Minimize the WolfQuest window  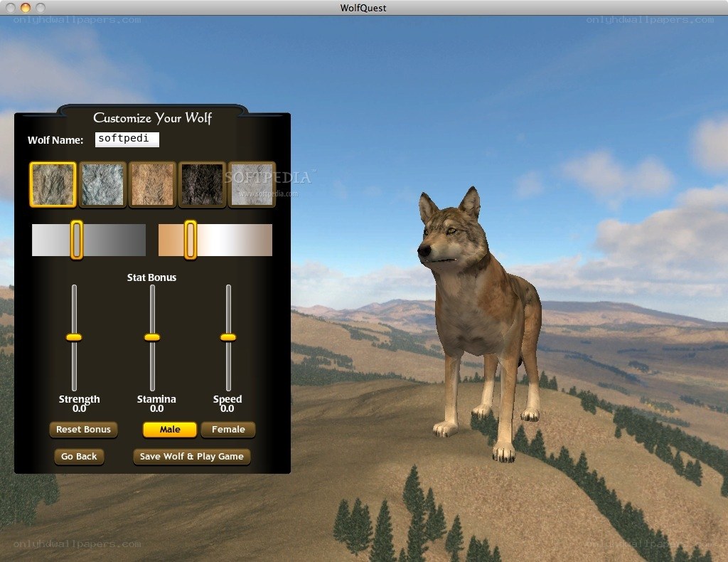[x=26, y=7]
